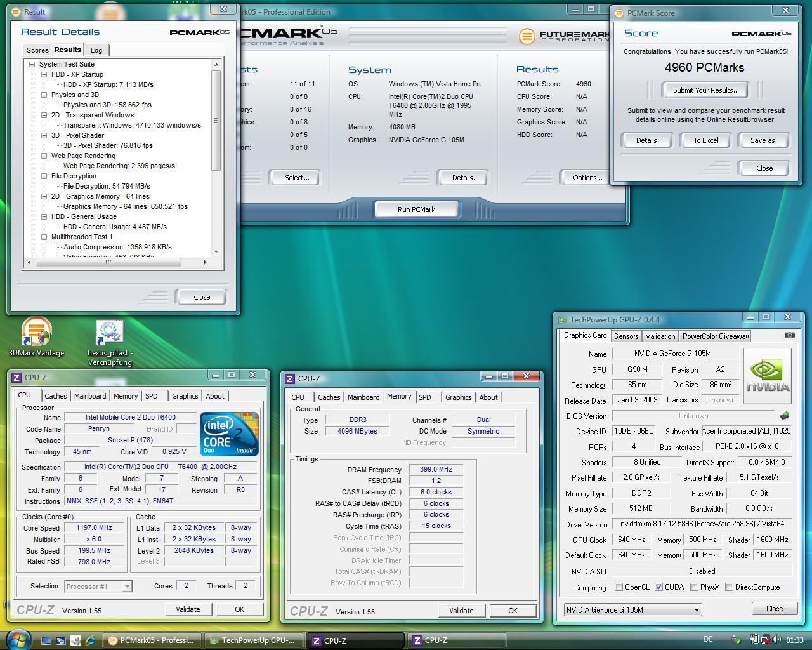Click the Run PCMark button
812x650 pixels.
point(416,209)
